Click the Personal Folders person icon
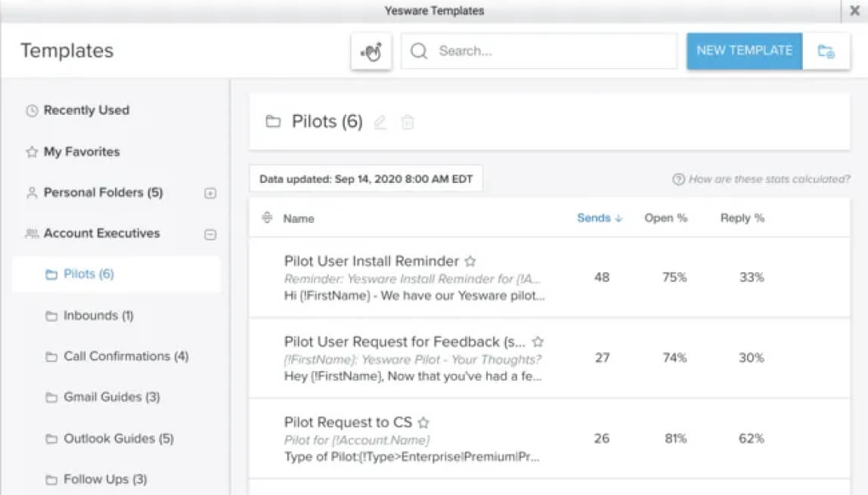Image resolution: width=868 pixels, height=495 pixels. (32, 193)
